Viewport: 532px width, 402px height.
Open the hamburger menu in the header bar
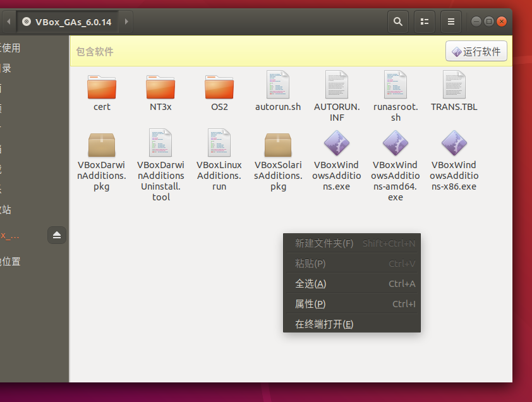point(451,21)
